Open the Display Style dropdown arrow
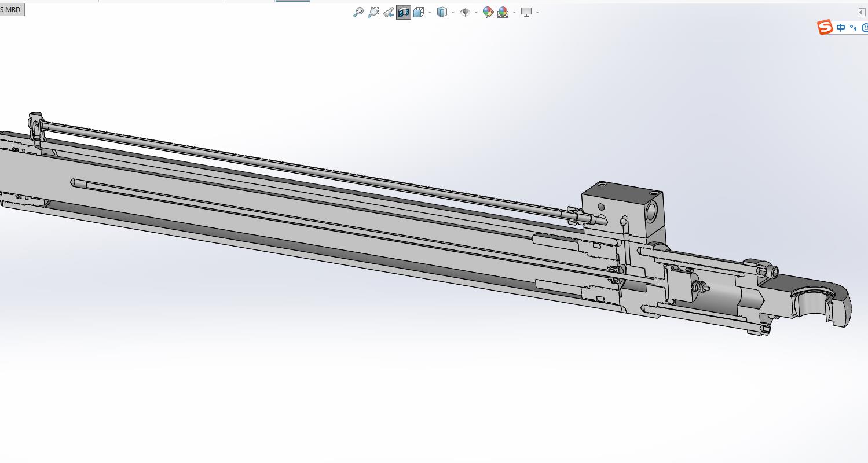The width and height of the screenshot is (868, 463). click(453, 12)
